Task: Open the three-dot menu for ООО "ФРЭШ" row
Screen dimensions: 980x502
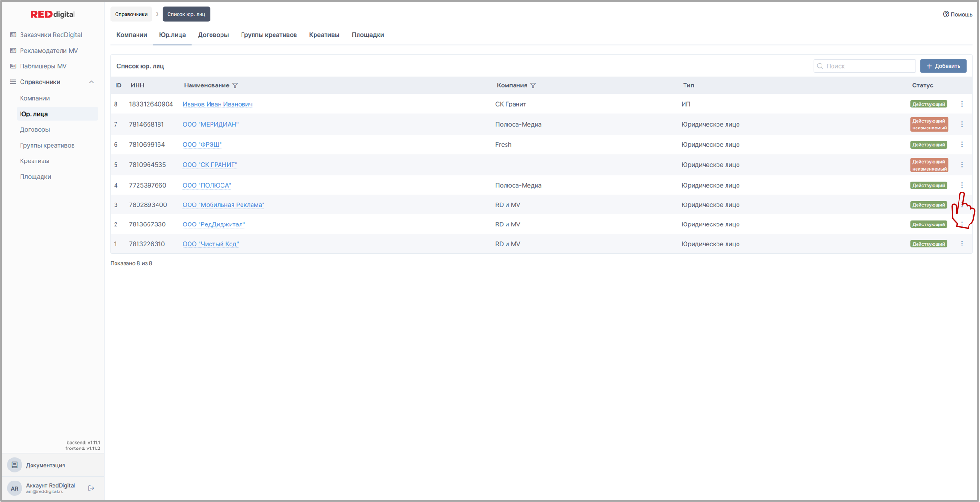Action: click(x=962, y=145)
